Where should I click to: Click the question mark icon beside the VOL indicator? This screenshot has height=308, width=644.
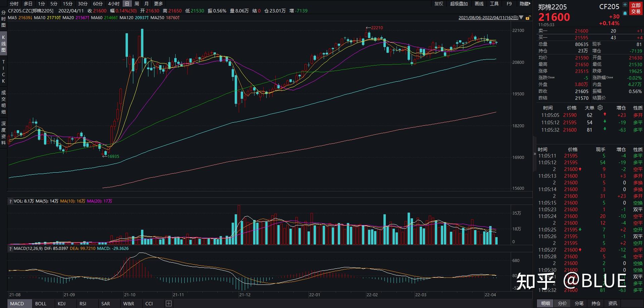(x=10, y=201)
